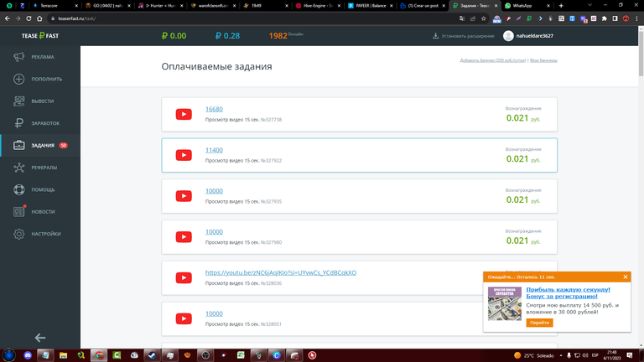Open the Заработок ruble icon

click(x=19, y=123)
